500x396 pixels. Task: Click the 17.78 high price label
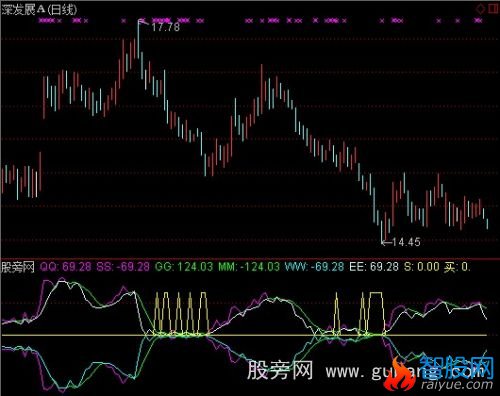(166, 27)
